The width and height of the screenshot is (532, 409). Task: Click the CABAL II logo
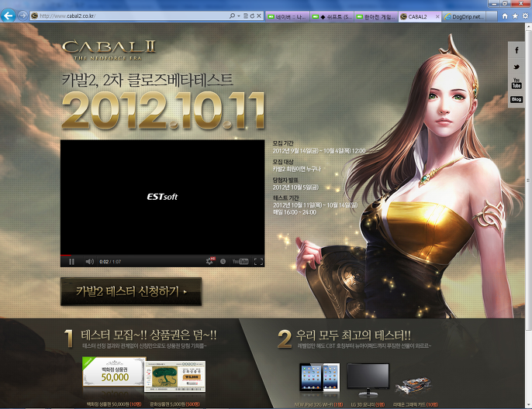(109, 50)
